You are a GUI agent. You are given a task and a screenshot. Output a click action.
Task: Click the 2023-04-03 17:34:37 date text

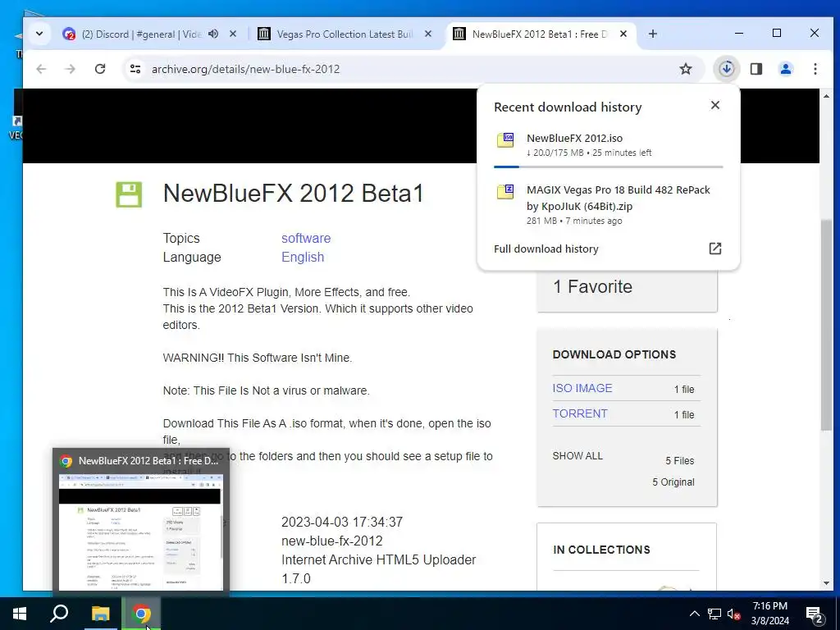[x=342, y=522]
